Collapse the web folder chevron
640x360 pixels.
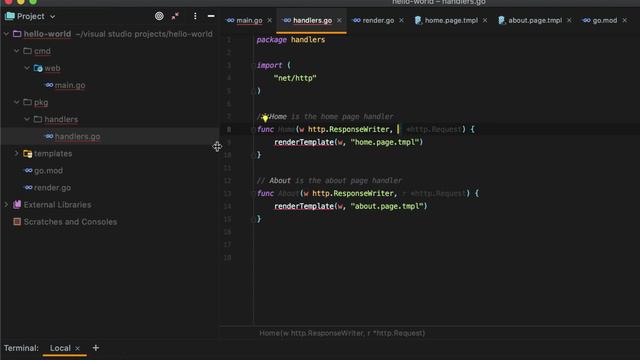tap(27, 68)
